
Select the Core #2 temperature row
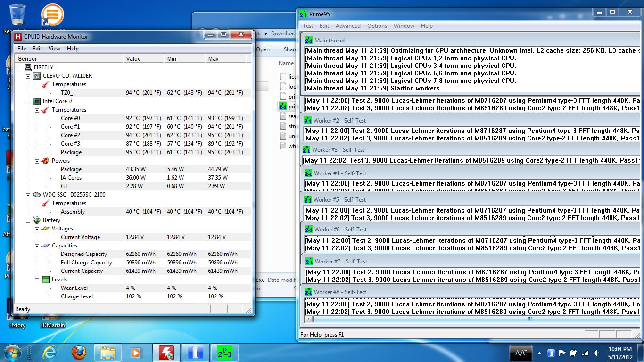(x=70, y=135)
